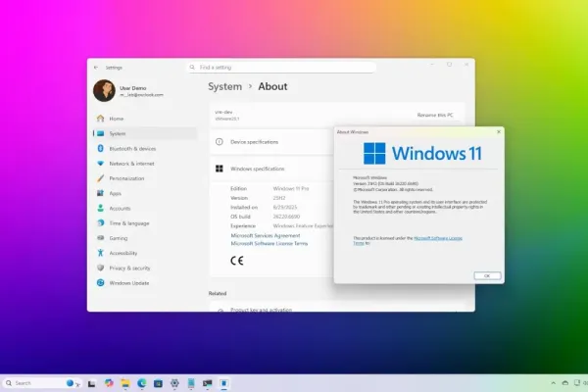The width and height of the screenshot is (588, 392).
Task: Open Task View from the taskbar
Action: (91, 383)
